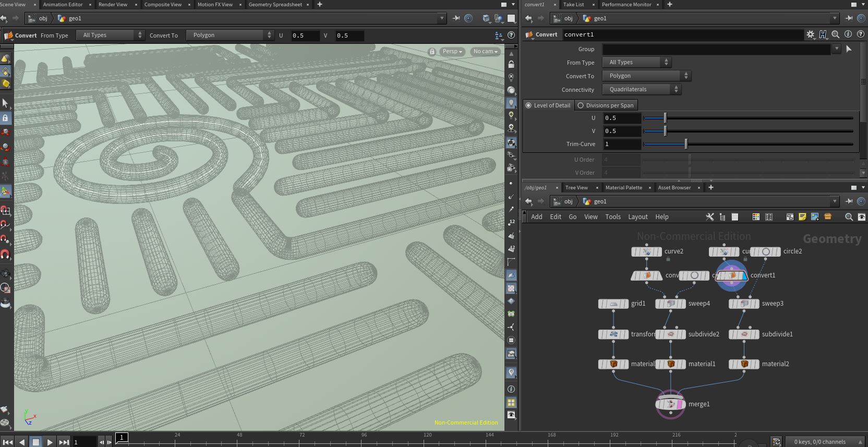Click the red magnet snapping tool
The image size is (868, 447).
pos(5,255)
